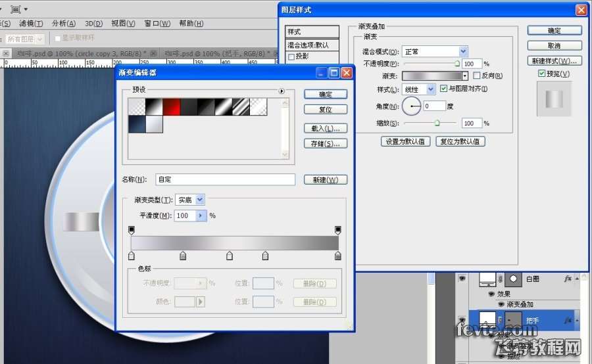Select the red gradient preset thumbnail
The width and height of the screenshot is (592, 364).
click(x=171, y=106)
